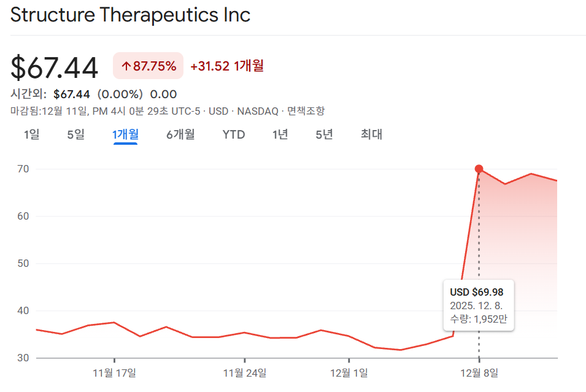Click the 12월 1일 x-axis label
This screenshot has height=392, width=586.
pyautogui.click(x=349, y=372)
